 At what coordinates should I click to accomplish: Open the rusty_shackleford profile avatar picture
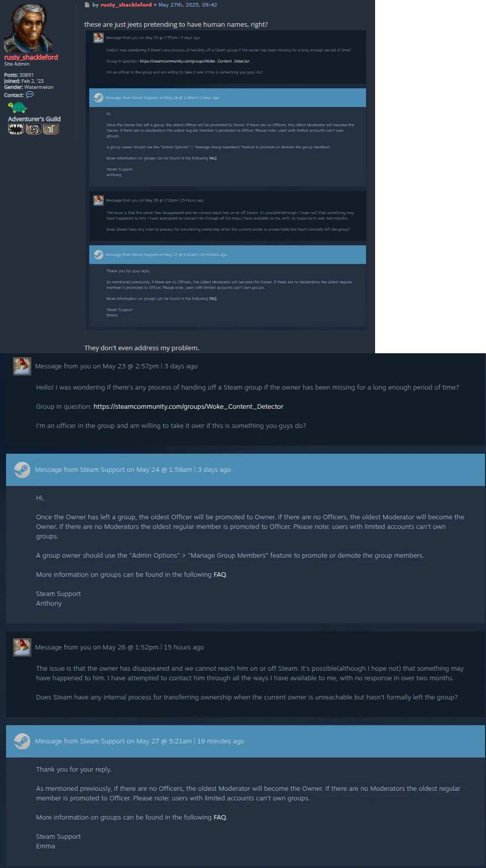[x=28, y=28]
